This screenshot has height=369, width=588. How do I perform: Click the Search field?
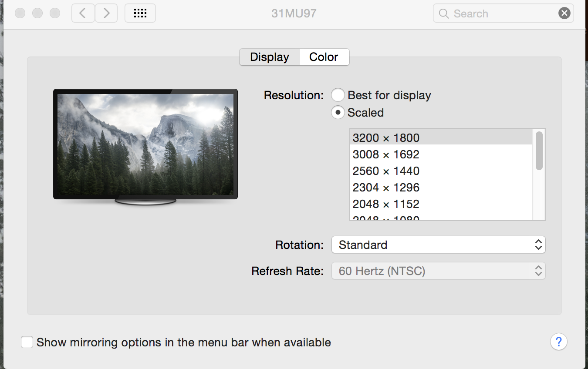click(x=503, y=13)
